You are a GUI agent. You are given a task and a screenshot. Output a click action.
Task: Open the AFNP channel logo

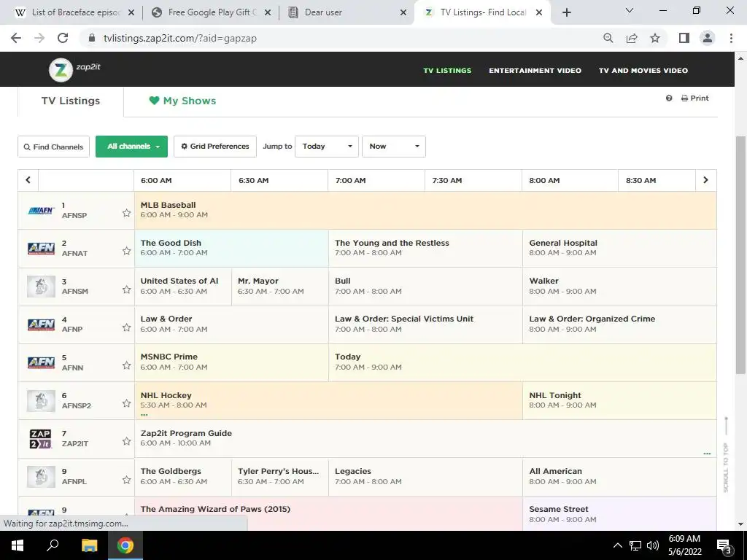41,324
